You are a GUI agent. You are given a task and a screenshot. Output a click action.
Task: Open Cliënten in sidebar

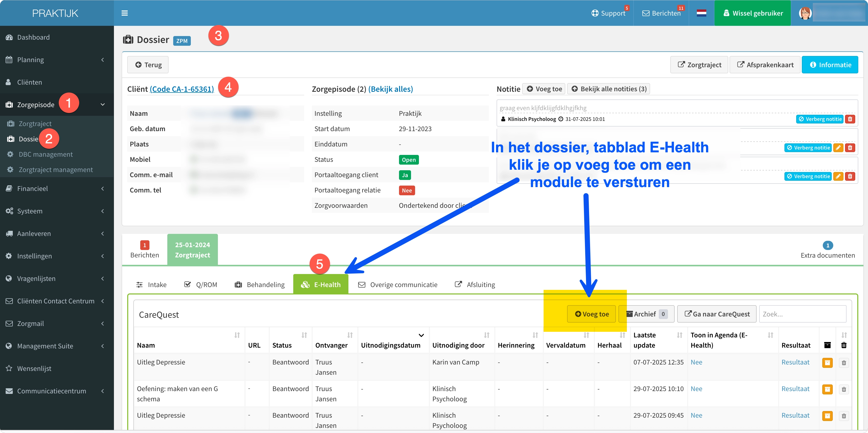coord(57,82)
